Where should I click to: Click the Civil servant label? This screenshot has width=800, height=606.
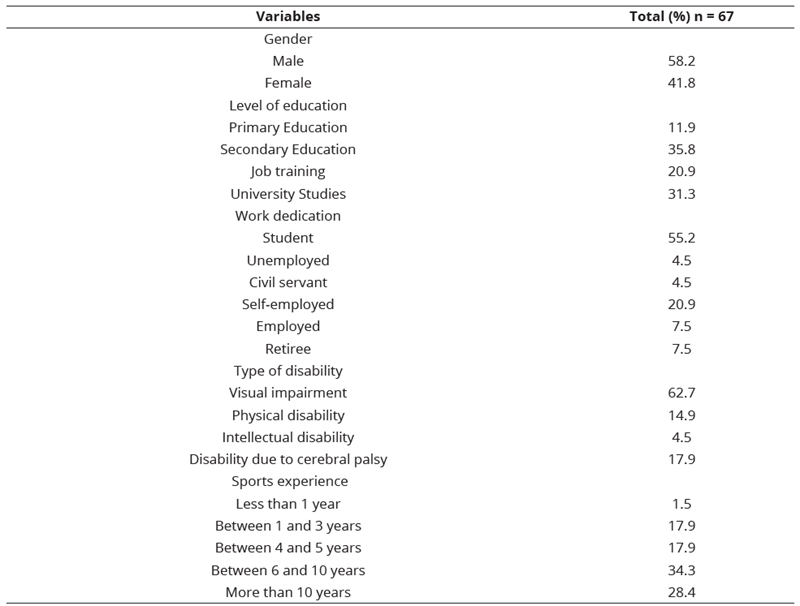(288, 282)
